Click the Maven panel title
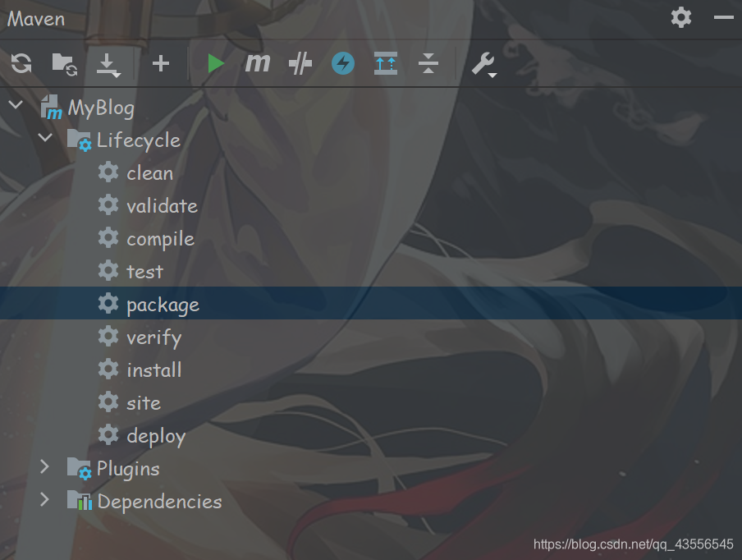Image resolution: width=742 pixels, height=560 pixels. pos(36,19)
